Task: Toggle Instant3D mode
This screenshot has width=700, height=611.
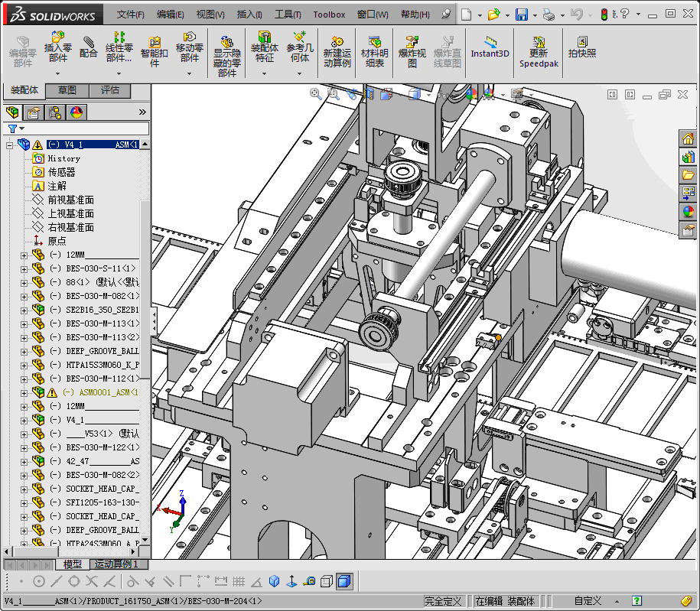Action: (490, 47)
